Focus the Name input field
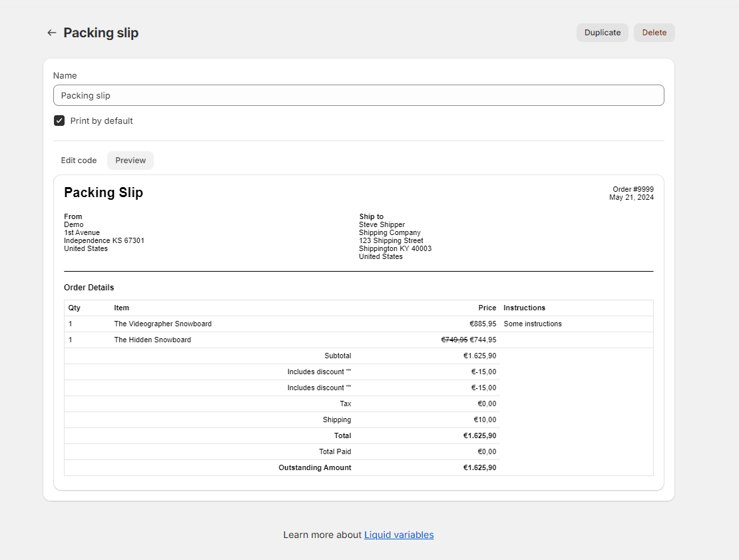Screen dimensions: 739x560 click(x=358, y=95)
